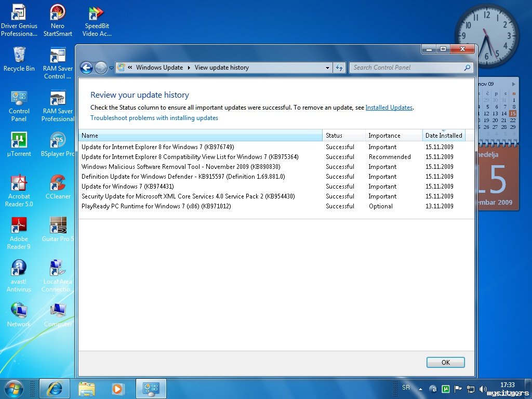Show hidden tray icons using the arrow
Viewport: 532px width, 399px height.
point(420,389)
